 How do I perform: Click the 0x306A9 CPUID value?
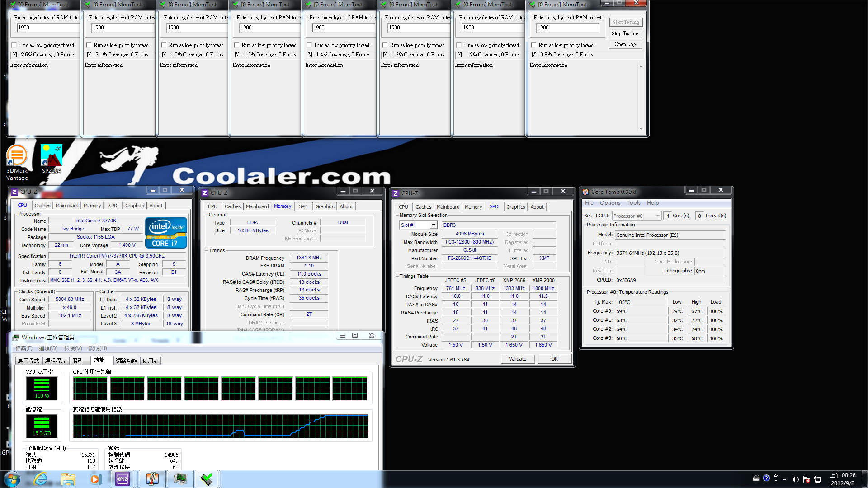click(x=670, y=280)
